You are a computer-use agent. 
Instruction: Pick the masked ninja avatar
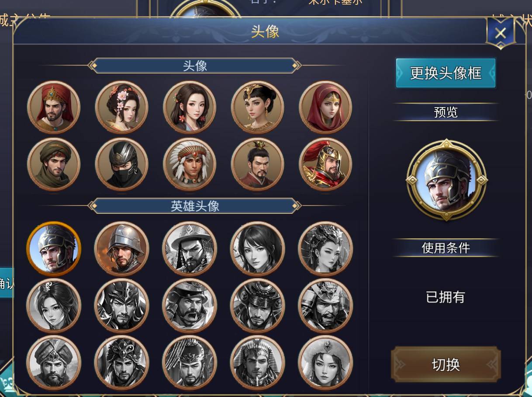(x=122, y=164)
